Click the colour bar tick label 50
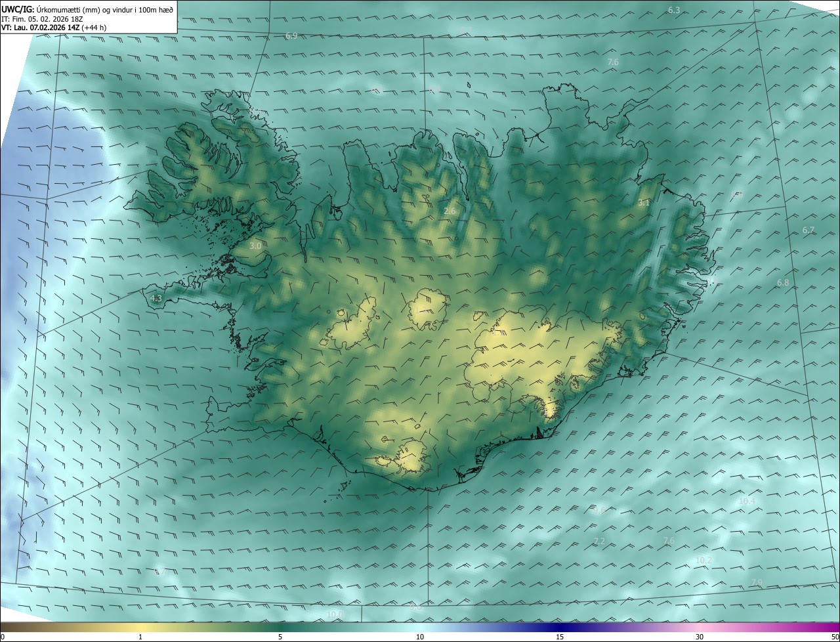The width and height of the screenshot is (840, 642). click(x=835, y=637)
